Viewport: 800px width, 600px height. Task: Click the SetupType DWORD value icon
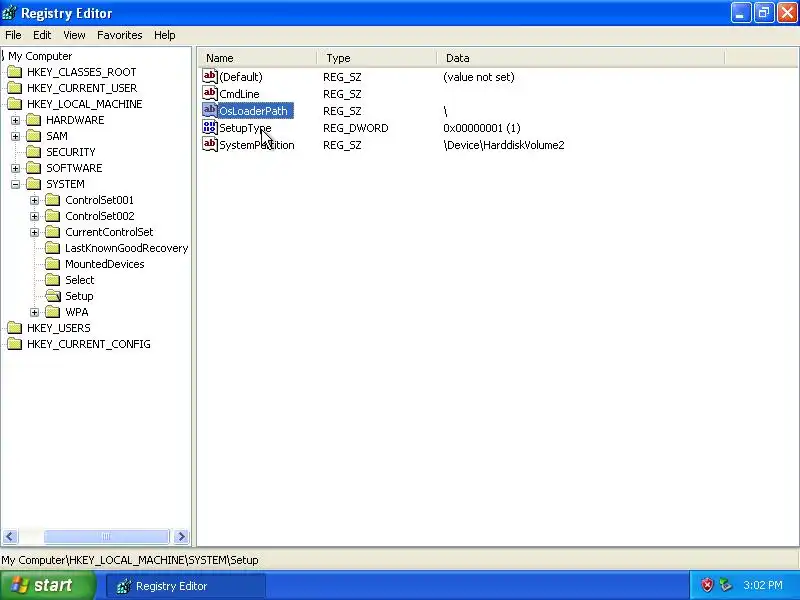pyautogui.click(x=210, y=128)
